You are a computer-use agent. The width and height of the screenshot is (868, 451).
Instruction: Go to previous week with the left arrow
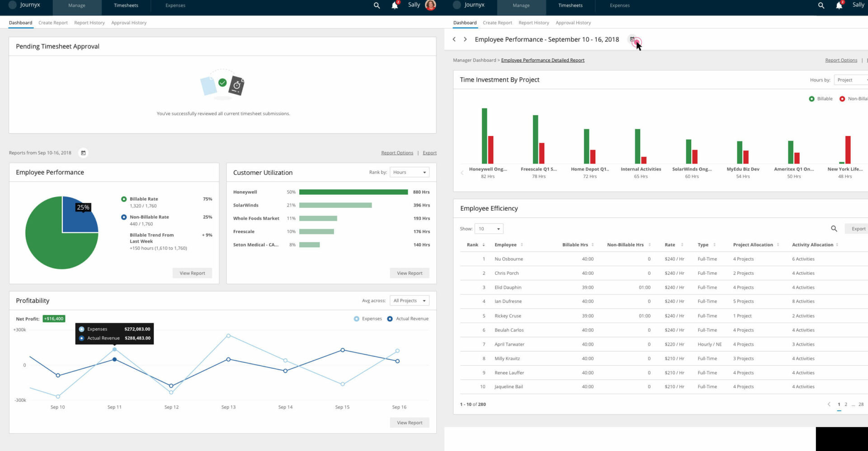coord(454,39)
